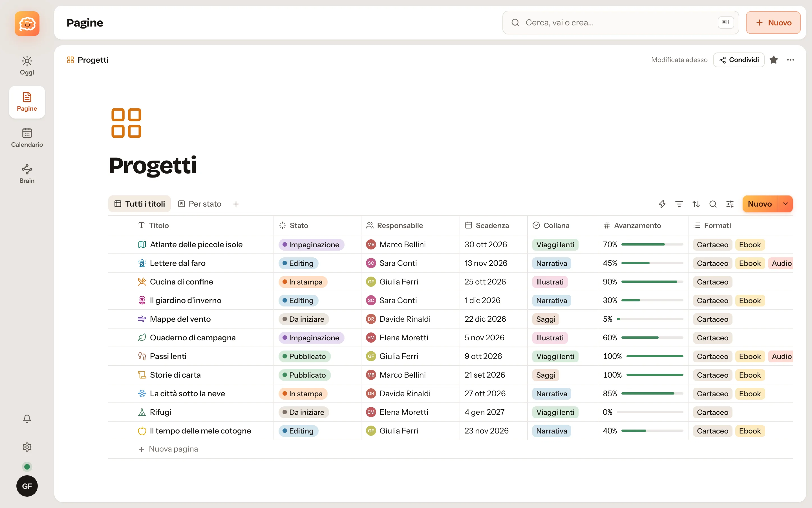The image size is (812, 508).
Task: Open the table filter icon
Action: (x=679, y=204)
